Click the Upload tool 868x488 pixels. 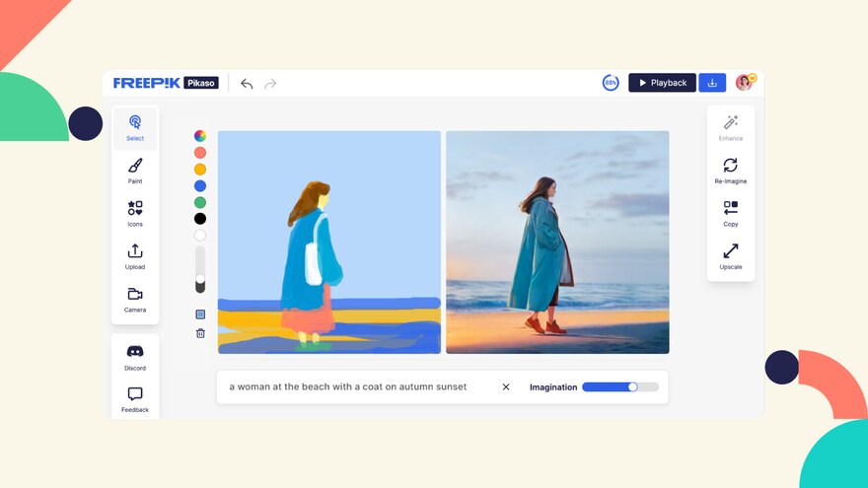135,256
